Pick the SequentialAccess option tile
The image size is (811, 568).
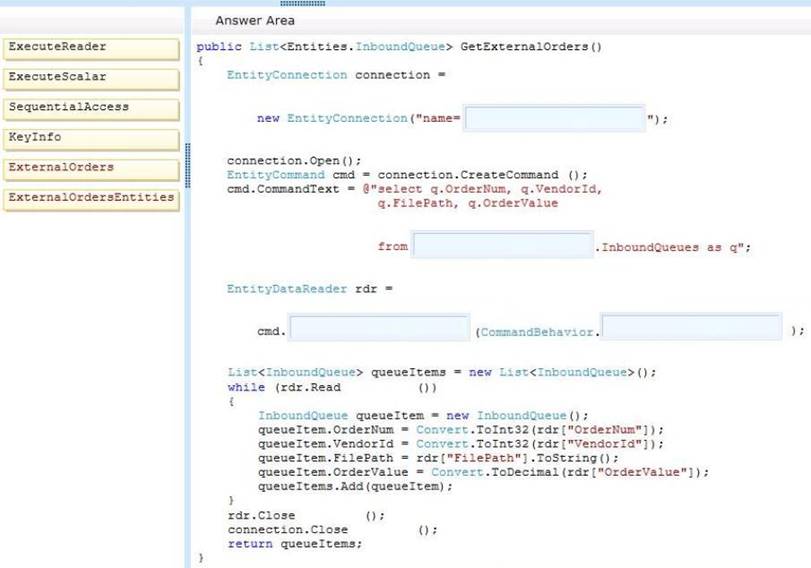[x=92, y=109]
